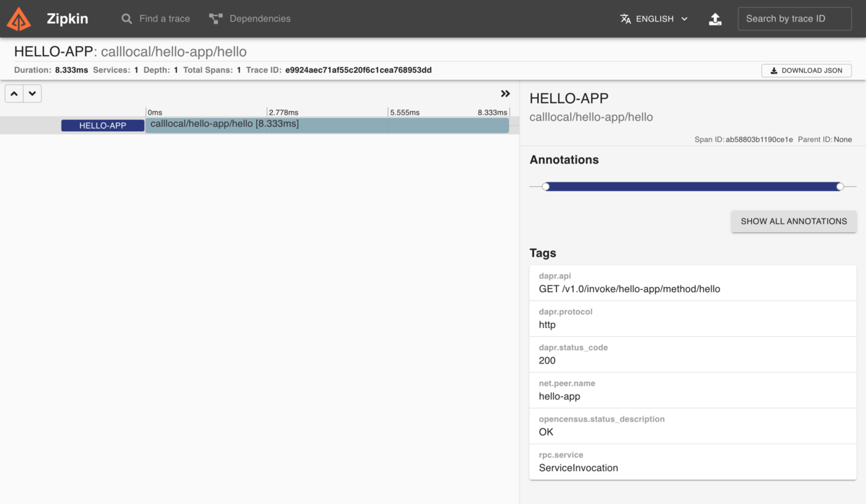Click the dapr.api tag row

click(693, 283)
